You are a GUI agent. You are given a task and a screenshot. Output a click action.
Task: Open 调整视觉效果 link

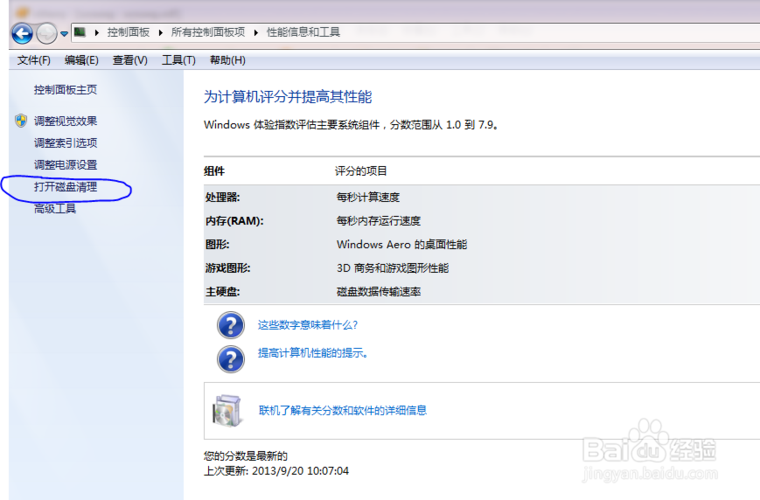tap(65, 121)
